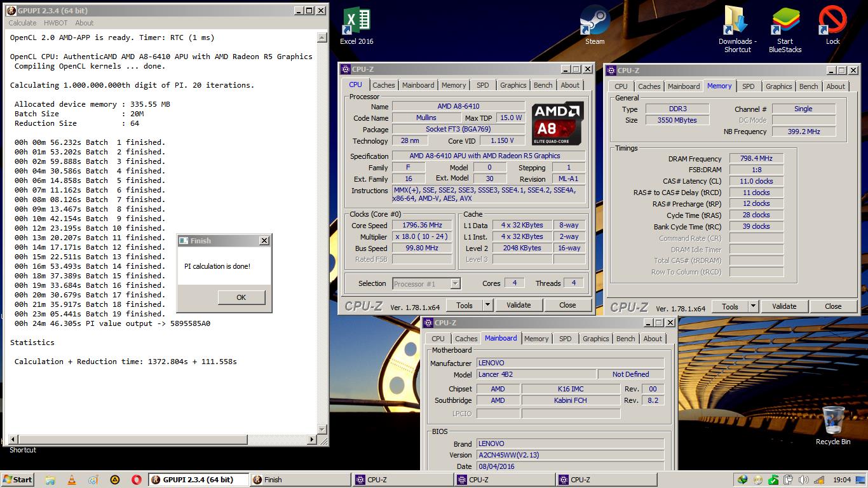Click the AMD A8 processor logo

click(x=557, y=123)
